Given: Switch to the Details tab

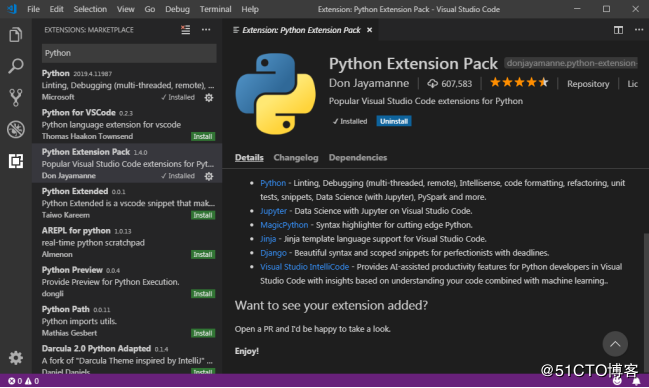Looking at the screenshot, I should tap(249, 158).
